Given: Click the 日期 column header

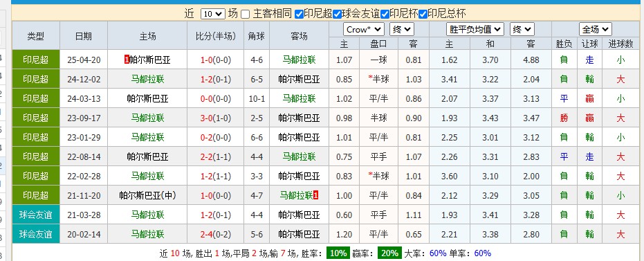Looking at the screenshot, I should [84, 36].
